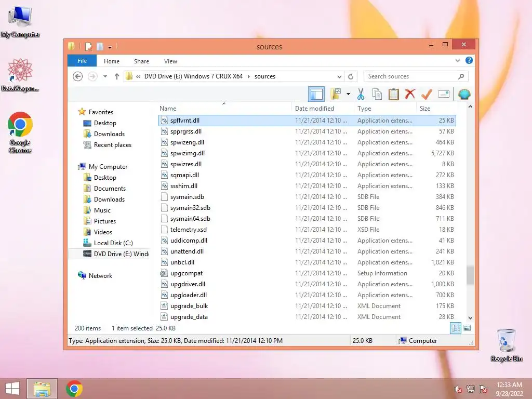Click the vertical scrollbar thumb

point(470,275)
